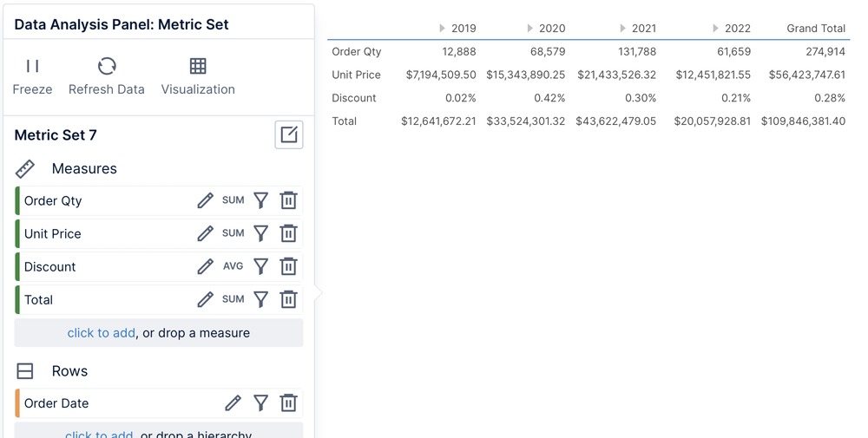Screen dimensions: 868x438
Task: Open the filter for Order Qty measure
Action: click(x=260, y=200)
